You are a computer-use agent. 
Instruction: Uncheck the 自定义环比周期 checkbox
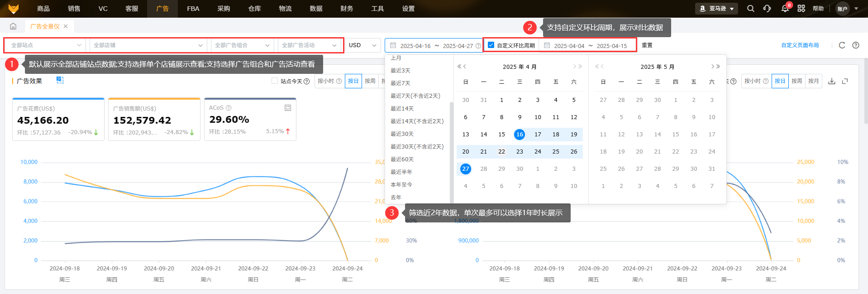[491, 45]
